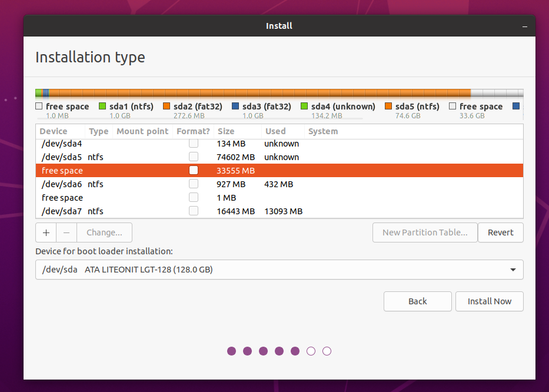Viewport: 549px width, 392px height.
Task: Click the System column header
Action: click(414, 131)
